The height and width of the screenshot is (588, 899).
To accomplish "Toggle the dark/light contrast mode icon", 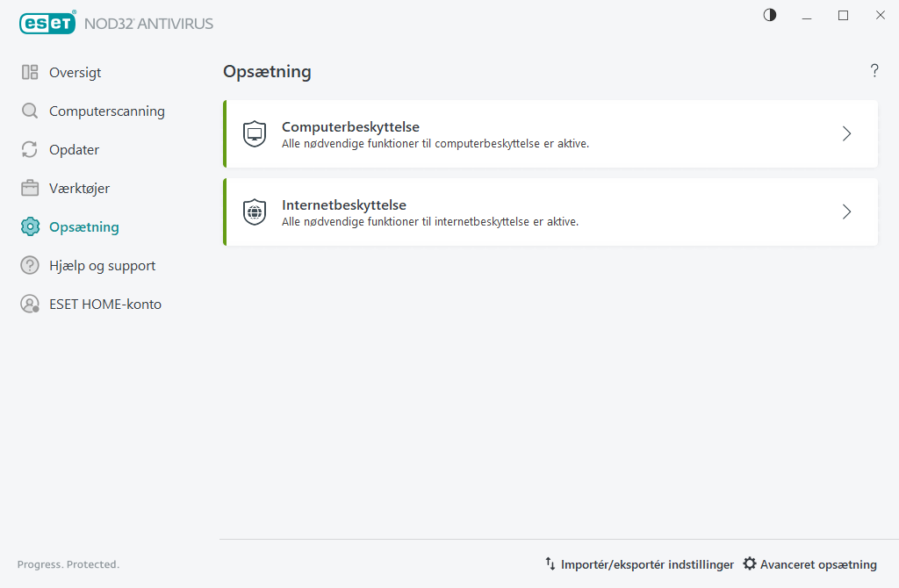I will click(x=770, y=15).
